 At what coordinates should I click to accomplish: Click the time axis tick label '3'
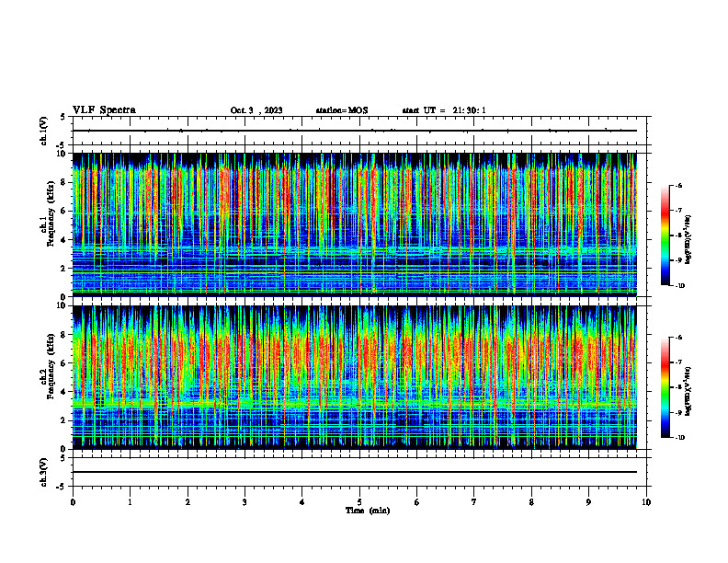pyautogui.click(x=245, y=502)
